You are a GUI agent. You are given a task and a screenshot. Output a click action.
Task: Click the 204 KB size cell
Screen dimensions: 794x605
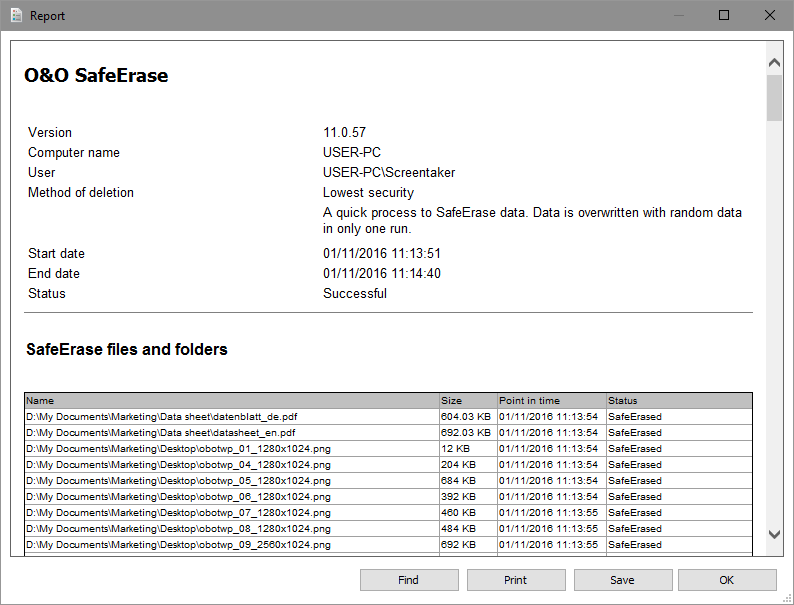(468, 465)
